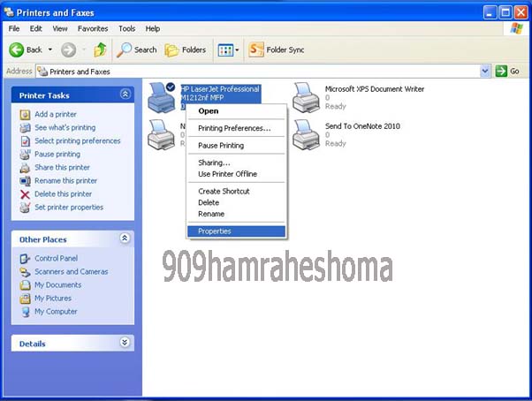Viewport: 532px width, 401px height.
Task: Expand the Details panel
Action: [125, 343]
